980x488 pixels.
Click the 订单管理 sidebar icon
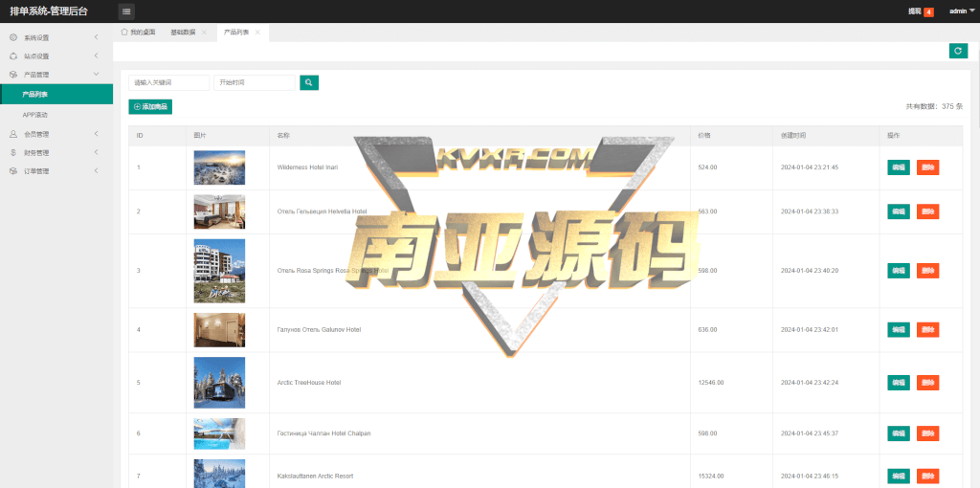(13, 171)
